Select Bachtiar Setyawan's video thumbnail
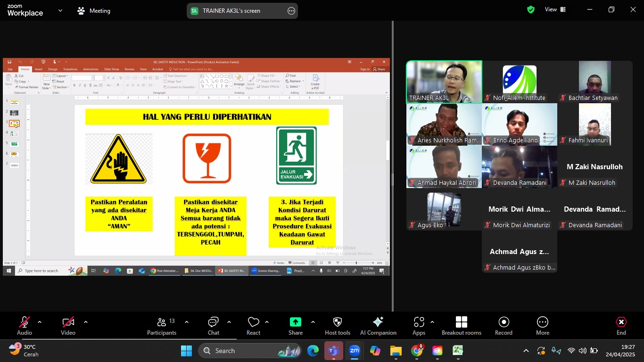This screenshot has width=644, height=362. tap(594, 82)
